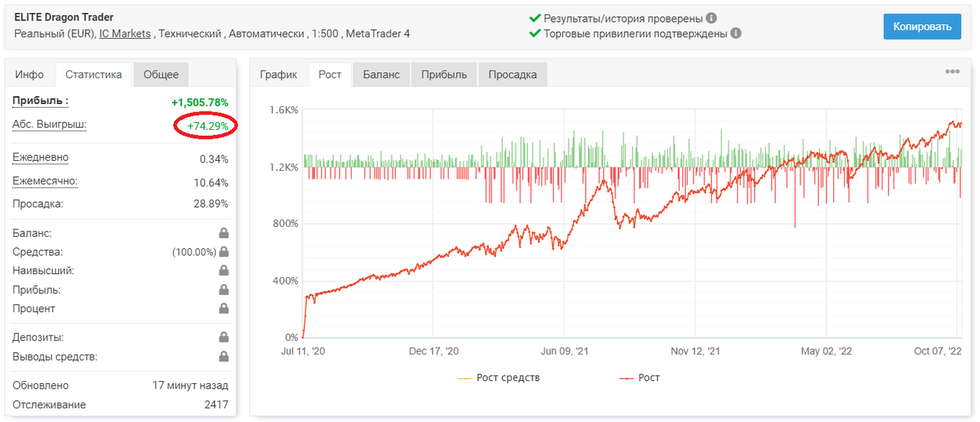Screen dimensions: 980x422
Task: Click the lock icon next to Средства
Action: pos(224,252)
